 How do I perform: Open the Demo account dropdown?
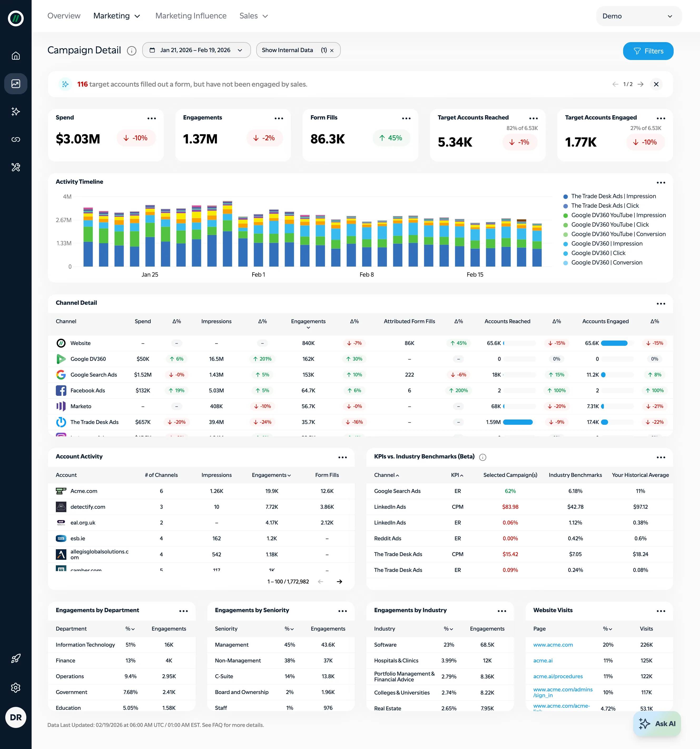point(638,16)
